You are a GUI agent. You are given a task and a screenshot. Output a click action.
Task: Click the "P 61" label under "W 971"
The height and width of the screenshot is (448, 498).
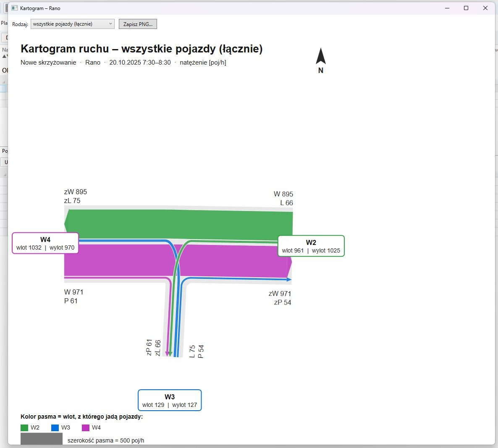[x=71, y=301]
